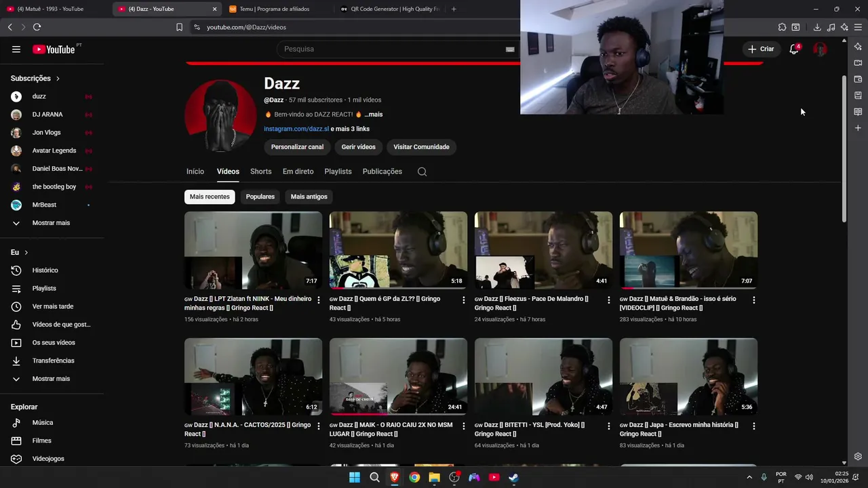This screenshot has width=868, height=488.
Task: Open options for Matuê & Brandão video
Action: point(754,300)
